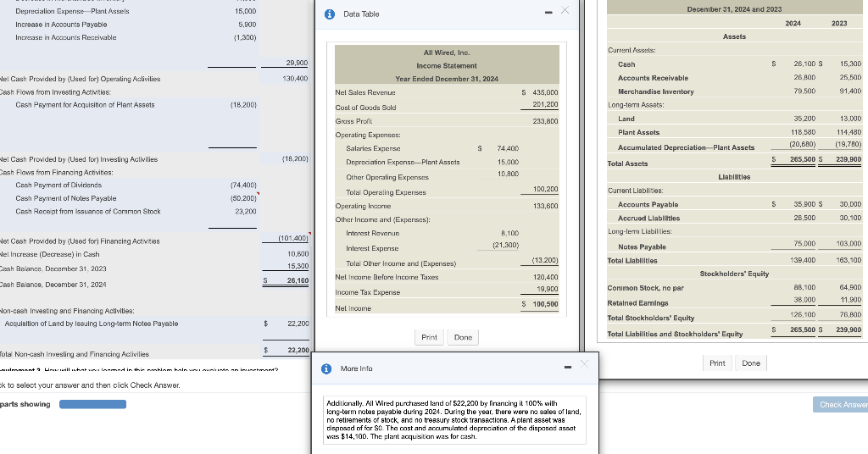Click Plant Assets 2023 amount 114,480
868x454 pixels.
(x=849, y=132)
